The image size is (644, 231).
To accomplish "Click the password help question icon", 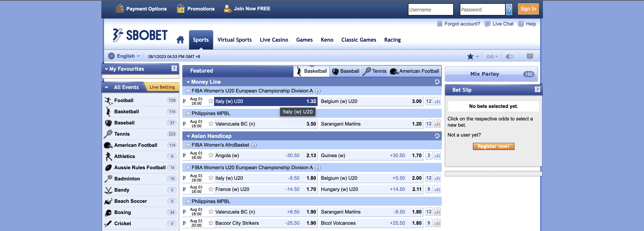I will [509, 9].
